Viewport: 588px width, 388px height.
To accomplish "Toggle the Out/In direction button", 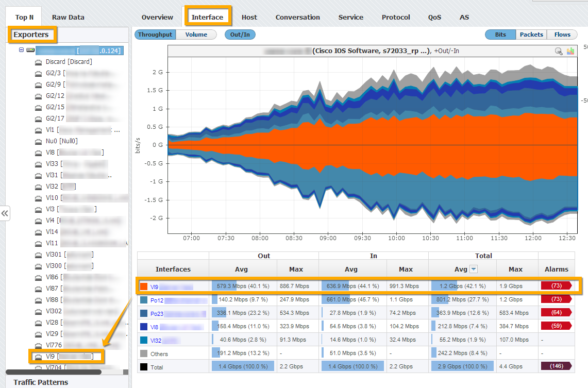I will [240, 35].
